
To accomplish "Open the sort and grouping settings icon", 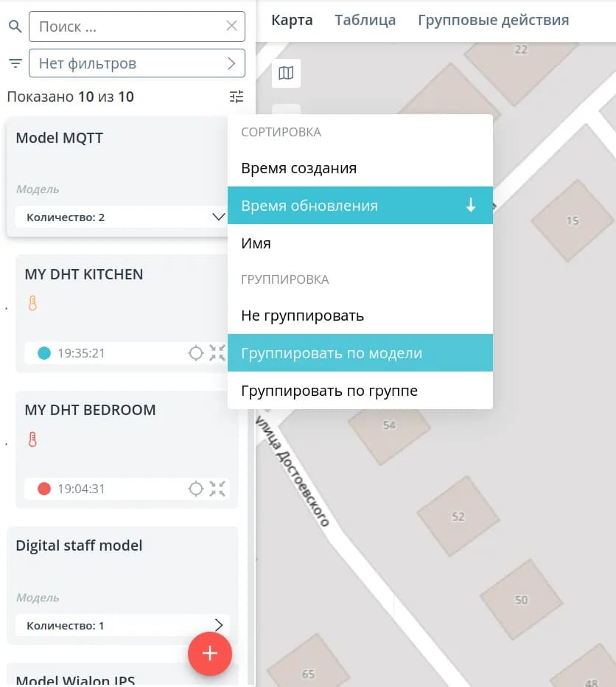I will pyautogui.click(x=237, y=97).
